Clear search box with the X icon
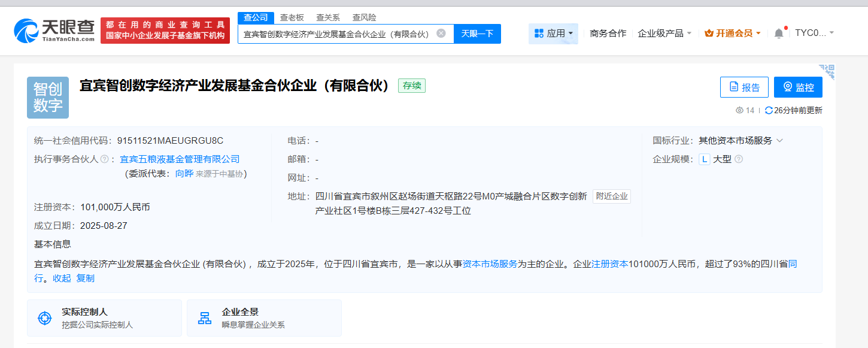 [x=441, y=34]
